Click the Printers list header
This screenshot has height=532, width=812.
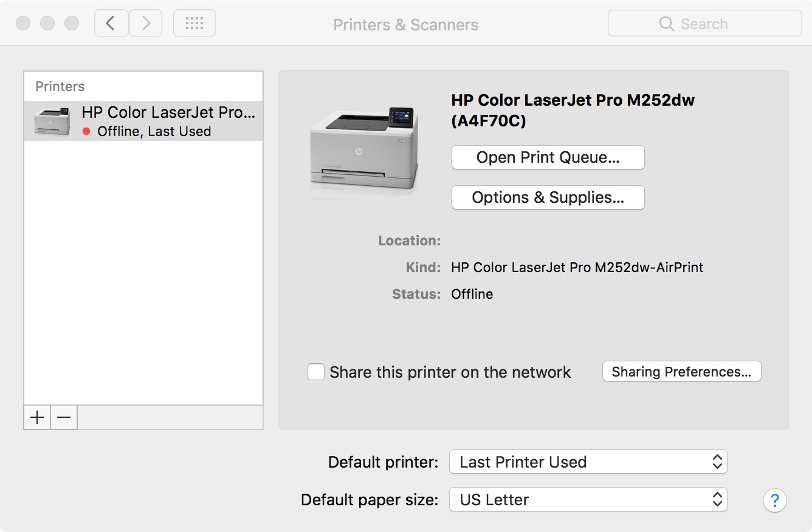60,86
